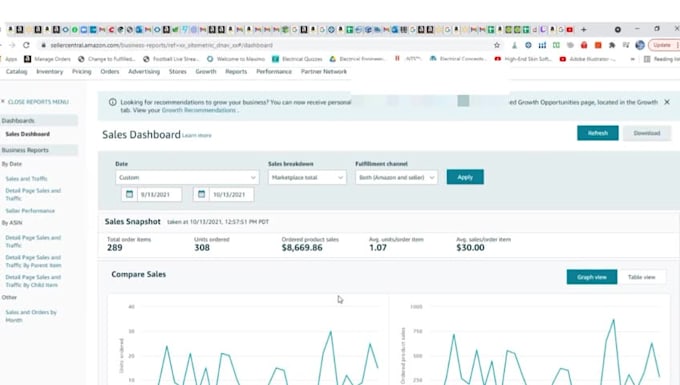680x385 pixels.
Task: Open the Pricing menu
Action: tap(82, 72)
